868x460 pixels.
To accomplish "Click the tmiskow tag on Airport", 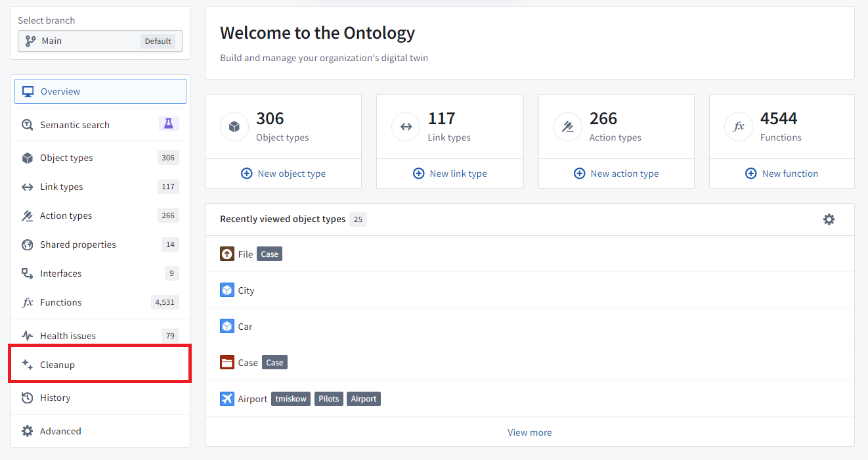I will click(x=291, y=398).
